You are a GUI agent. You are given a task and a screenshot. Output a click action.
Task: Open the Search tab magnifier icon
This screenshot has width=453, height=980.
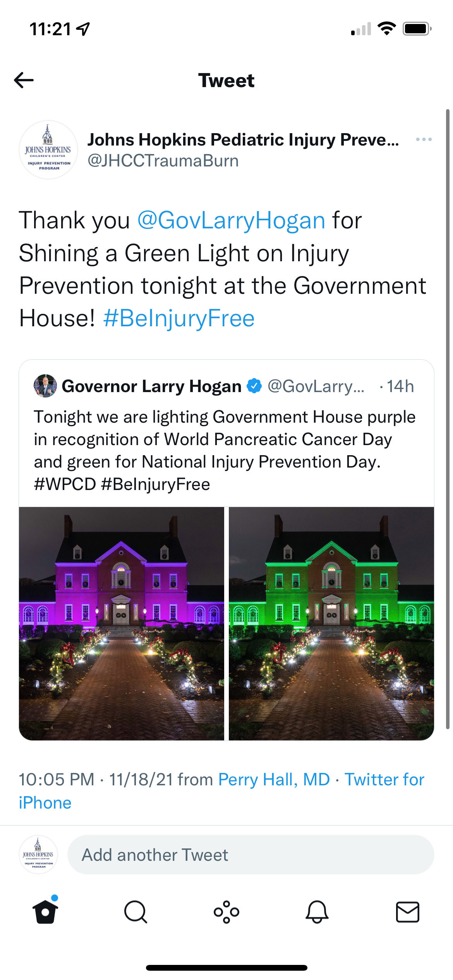coord(136,912)
